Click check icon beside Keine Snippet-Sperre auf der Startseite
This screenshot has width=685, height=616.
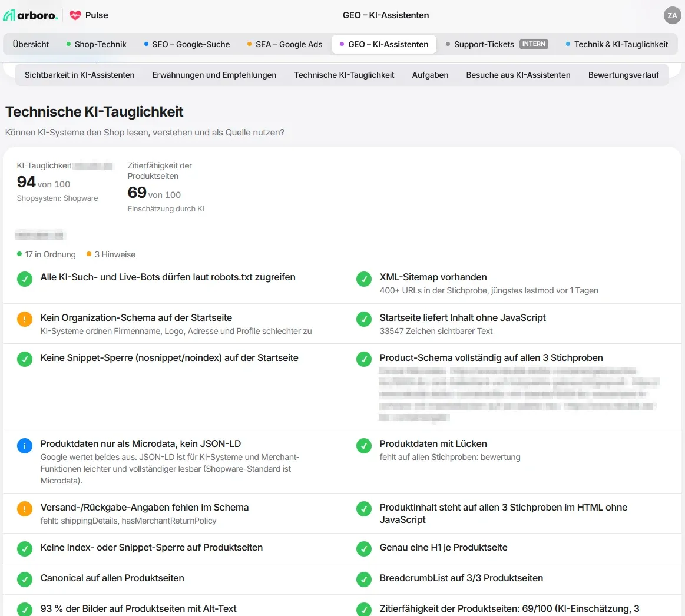25,359
